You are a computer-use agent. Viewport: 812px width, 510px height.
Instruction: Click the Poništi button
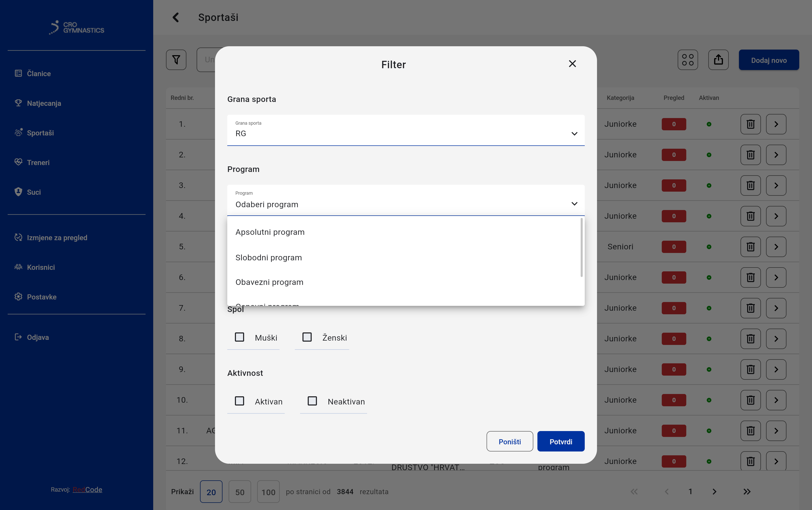[509, 442]
